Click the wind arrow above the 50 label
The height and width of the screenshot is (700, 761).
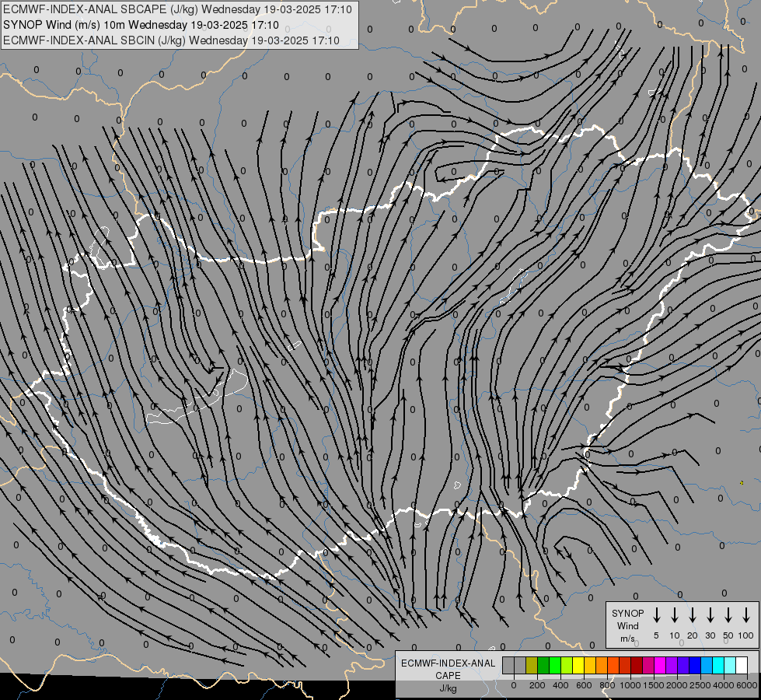tap(728, 615)
